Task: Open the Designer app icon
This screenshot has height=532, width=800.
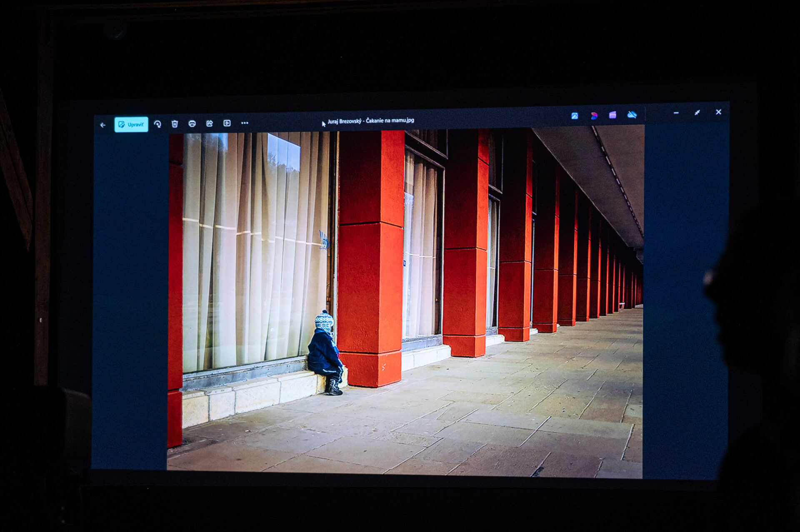Action: click(594, 116)
